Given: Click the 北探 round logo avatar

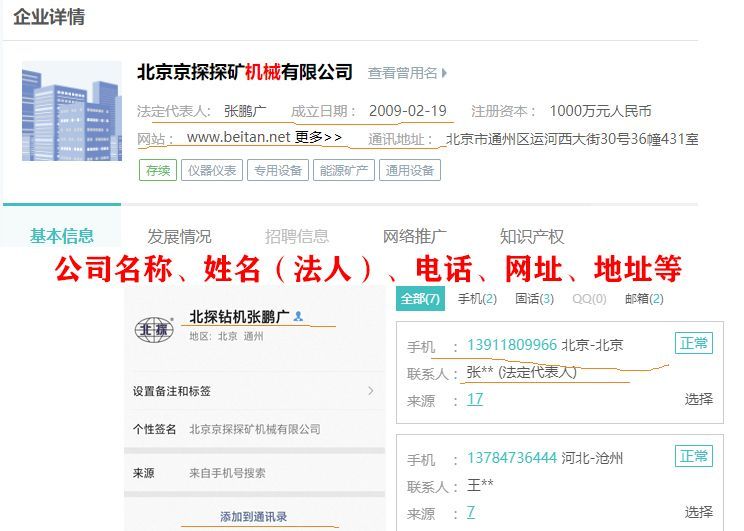Looking at the screenshot, I should 154,329.
